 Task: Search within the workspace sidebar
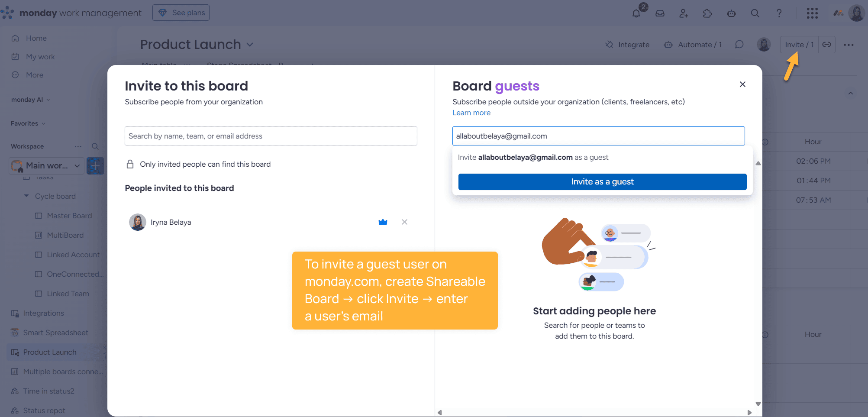point(95,146)
